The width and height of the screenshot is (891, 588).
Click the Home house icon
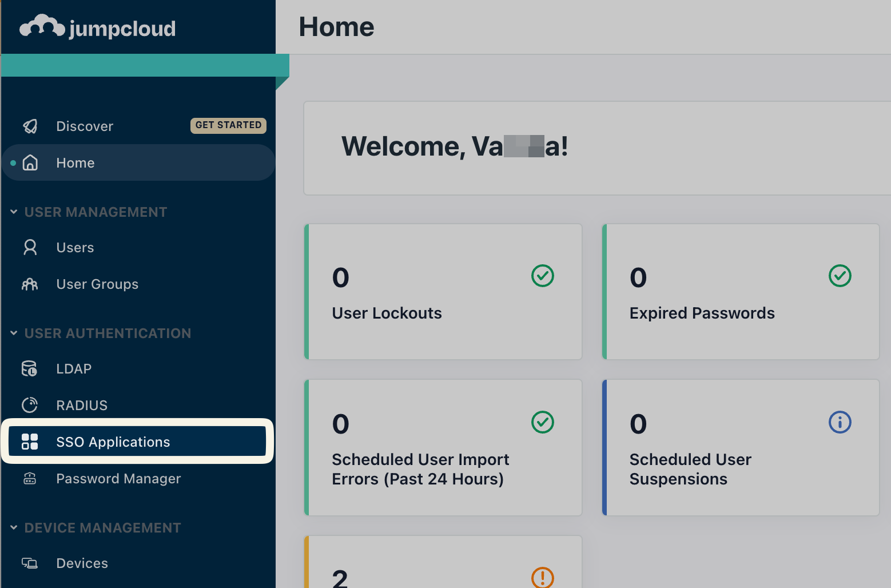30,162
